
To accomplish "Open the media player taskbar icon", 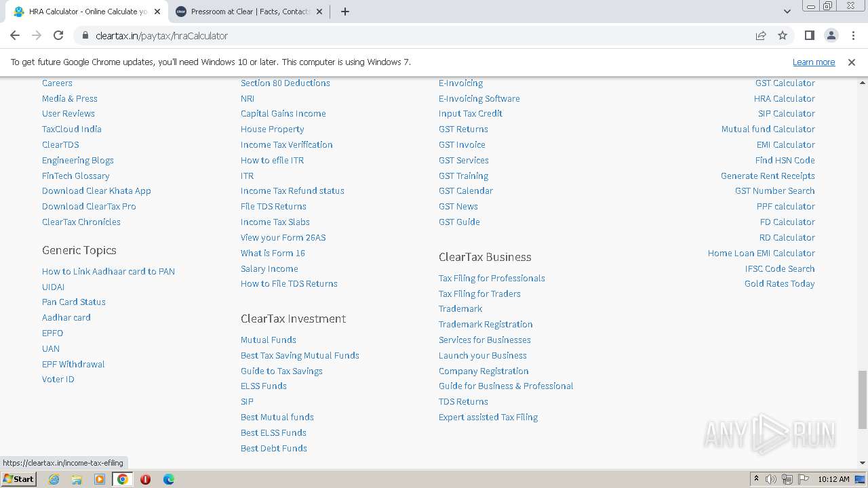I will pos(100,479).
